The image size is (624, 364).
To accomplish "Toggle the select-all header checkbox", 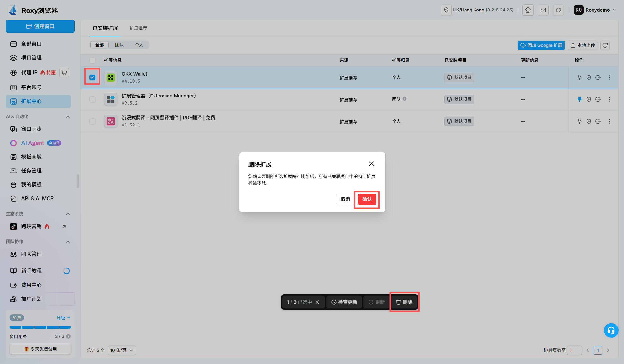I will tap(92, 60).
